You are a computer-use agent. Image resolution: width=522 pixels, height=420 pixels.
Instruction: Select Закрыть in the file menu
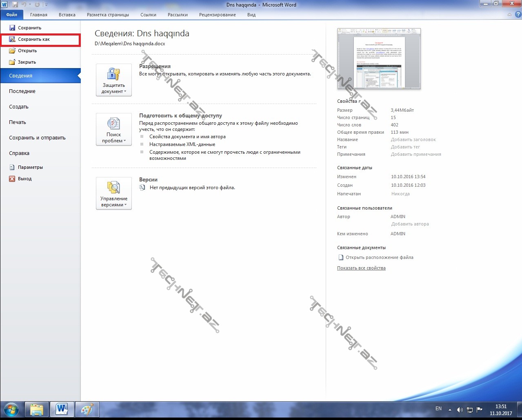click(x=27, y=62)
